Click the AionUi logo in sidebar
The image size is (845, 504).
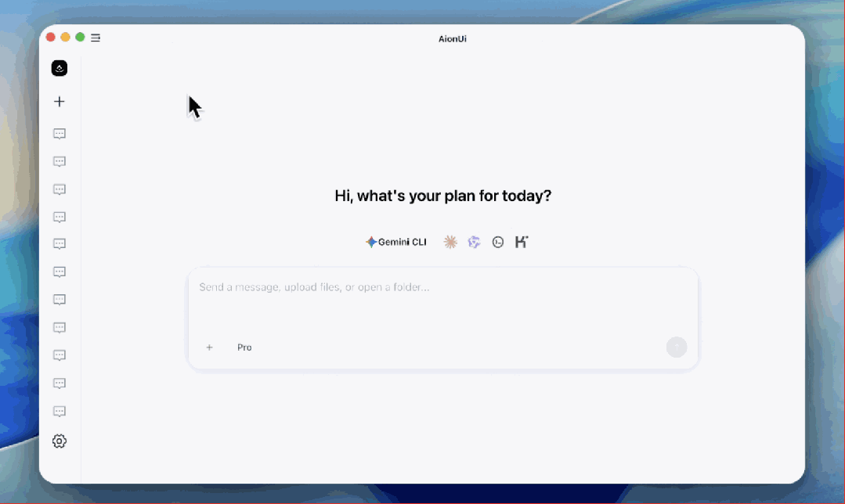pos(60,68)
